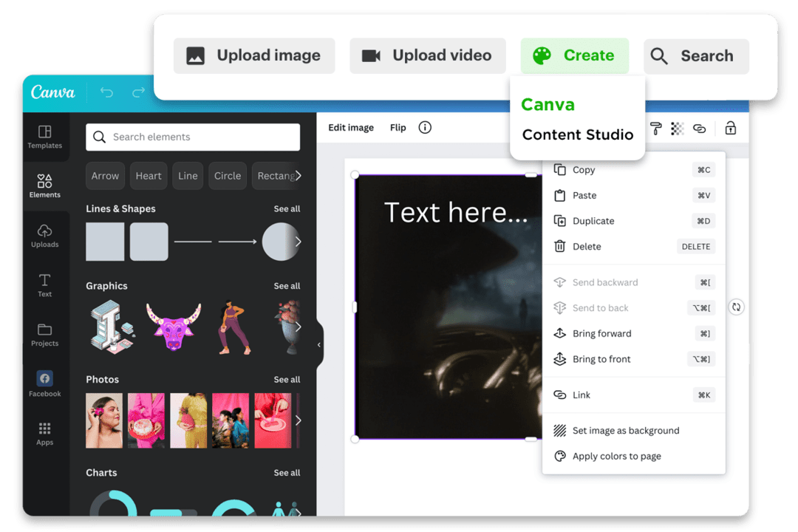Choose Link from the context menu
This screenshot has width=798, height=532.
(634, 395)
